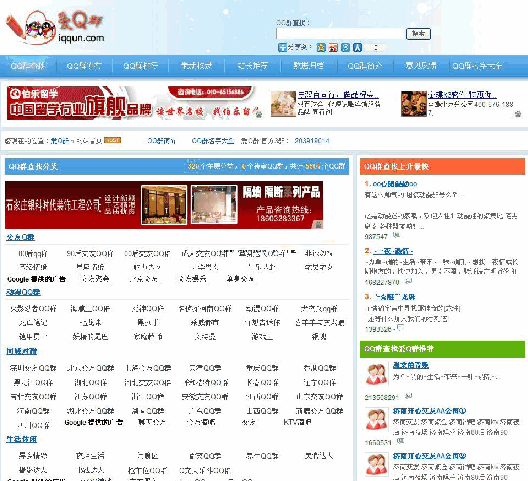The height and width of the screenshot is (481, 528).
Task: Open the dollar coins ad thumbnail
Action: coord(414,104)
